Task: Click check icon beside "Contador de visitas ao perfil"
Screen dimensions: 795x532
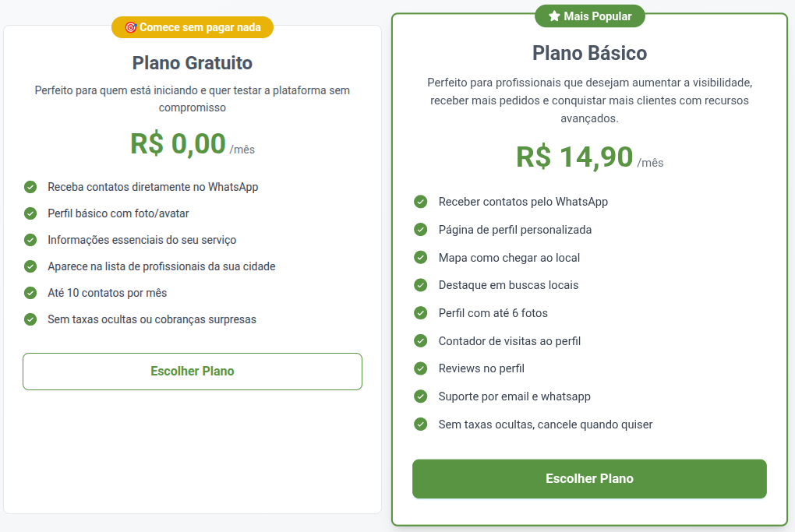Action: 421,341
